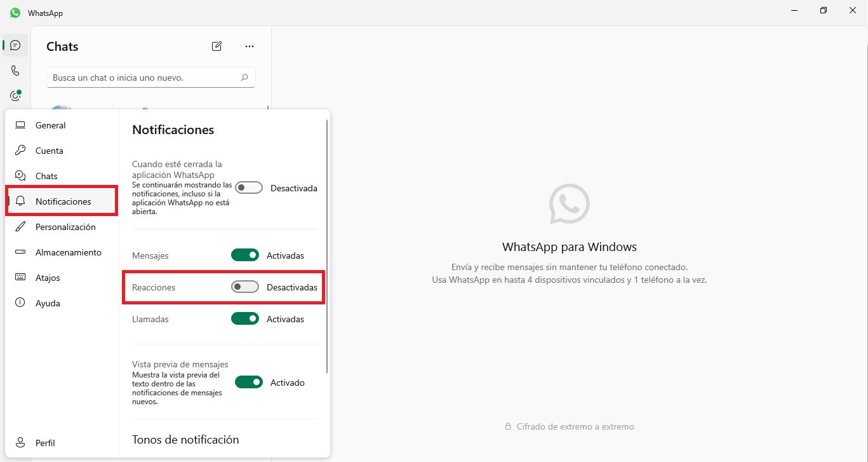Screen dimensions: 868x462
Task: Click the search magnifier icon
Action: 244,78
